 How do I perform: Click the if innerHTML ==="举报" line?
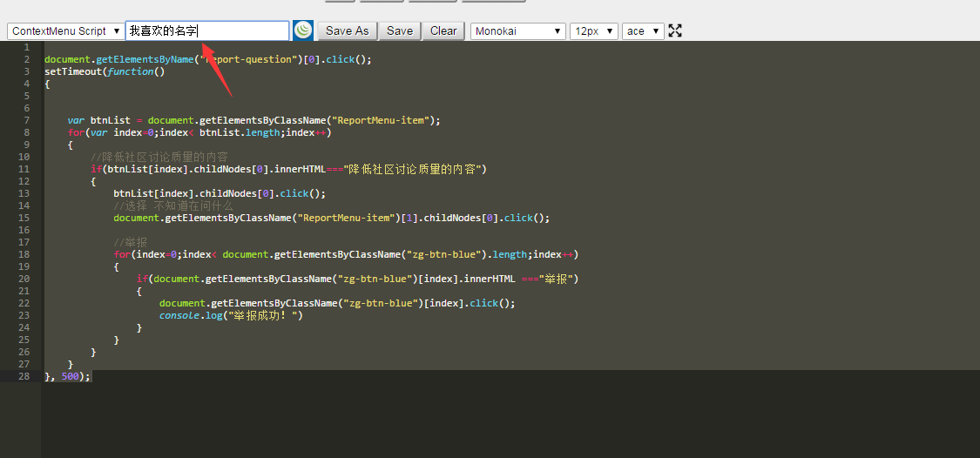pyautogui.click(x=357, y=279)
